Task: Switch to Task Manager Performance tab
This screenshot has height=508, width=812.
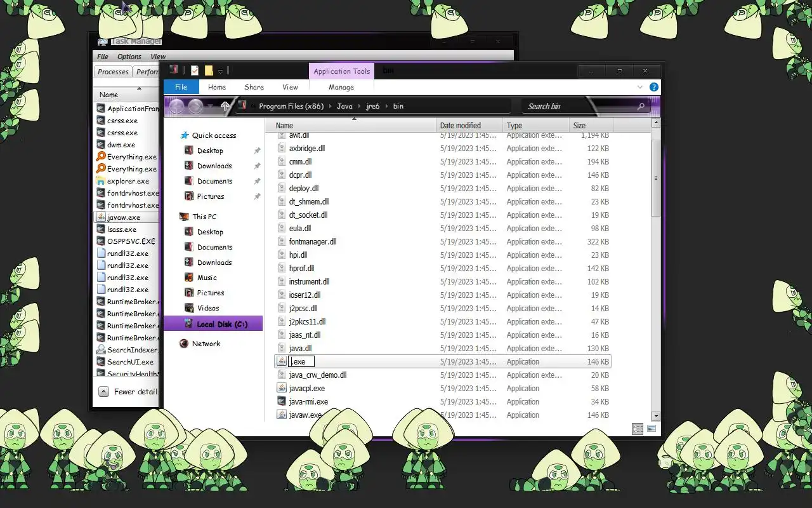Action: [147, 72]
